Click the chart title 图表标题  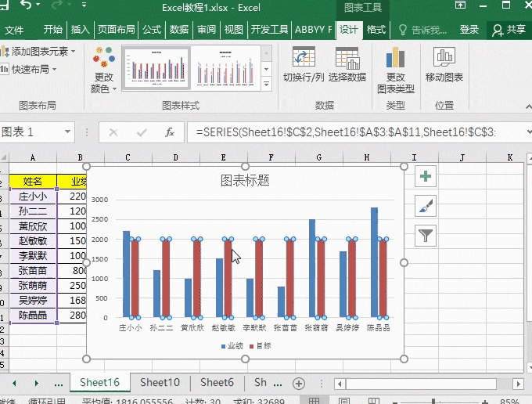[245, 180]
